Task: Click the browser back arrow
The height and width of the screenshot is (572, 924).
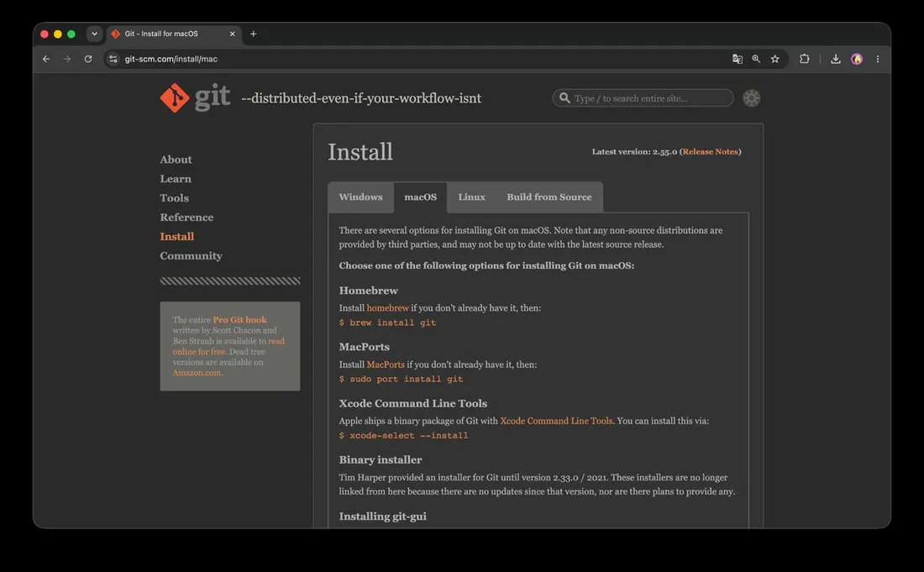Action: click(x=46, y=59)
